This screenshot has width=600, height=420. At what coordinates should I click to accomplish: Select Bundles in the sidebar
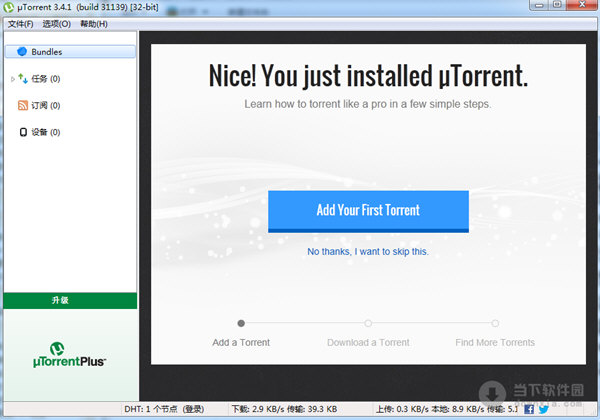(70, 52)
